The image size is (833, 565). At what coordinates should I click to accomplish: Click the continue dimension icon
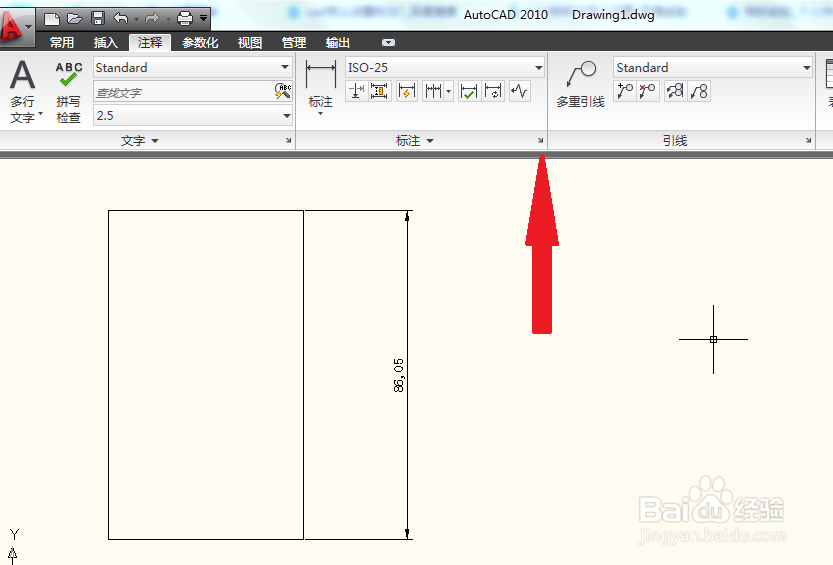coord(433,91)
